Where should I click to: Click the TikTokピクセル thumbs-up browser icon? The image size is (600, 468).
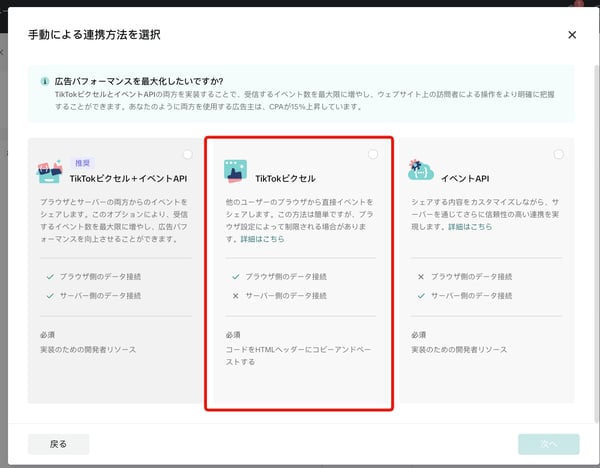(235, 171)
